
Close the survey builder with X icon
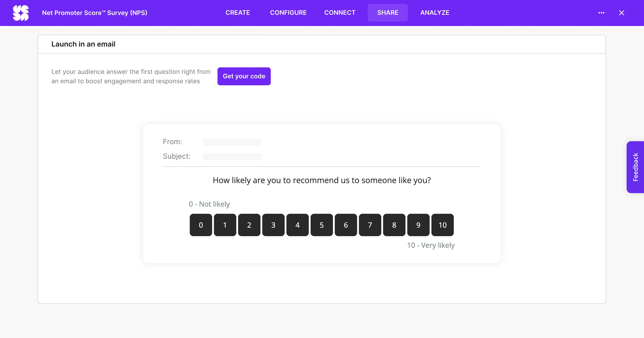click(621, 13)
